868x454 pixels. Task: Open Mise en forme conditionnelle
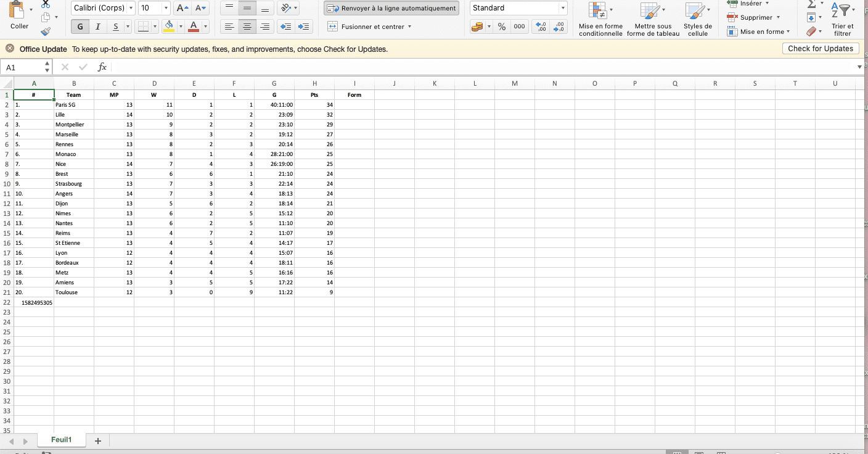pyautogui.click(x=600, y=19)
